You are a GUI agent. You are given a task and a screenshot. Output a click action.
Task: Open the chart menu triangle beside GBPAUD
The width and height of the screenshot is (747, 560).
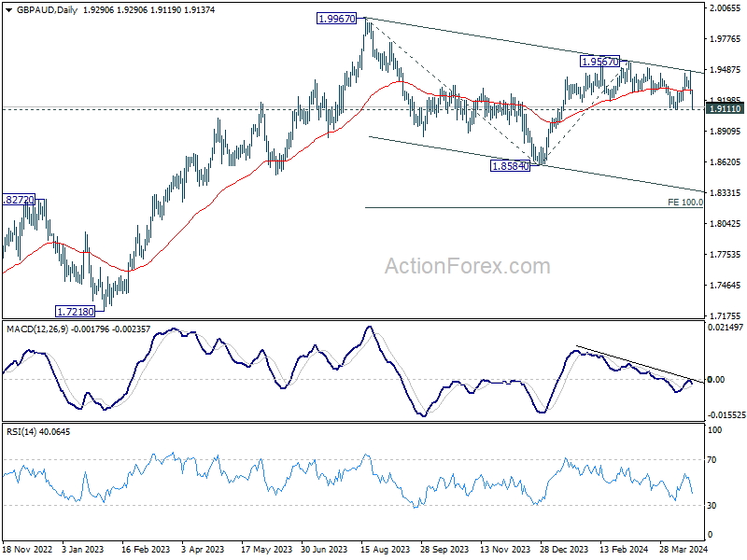[9, 10]
